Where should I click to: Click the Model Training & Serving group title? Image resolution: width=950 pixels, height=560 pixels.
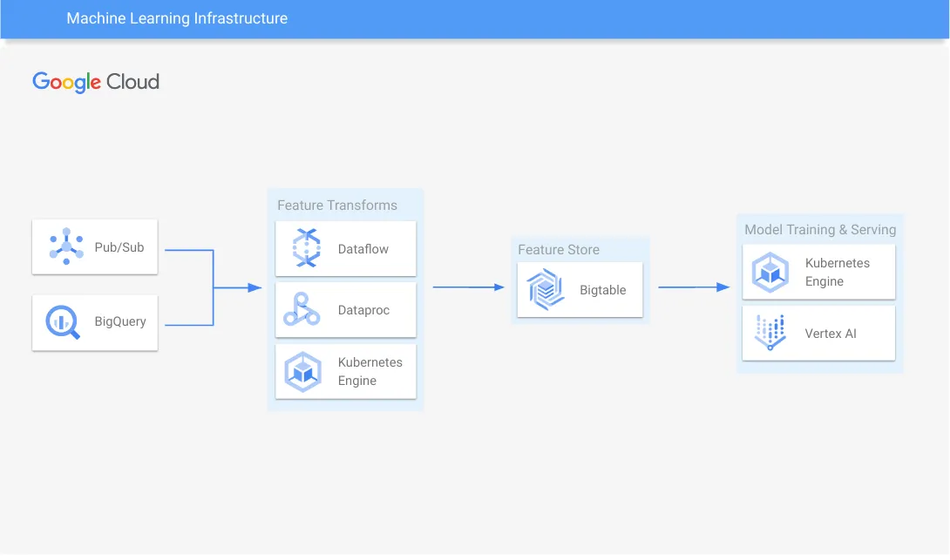[820, 229]
